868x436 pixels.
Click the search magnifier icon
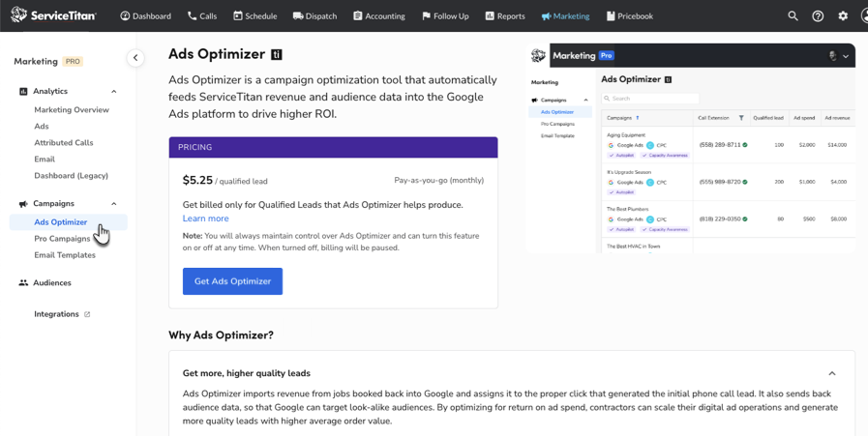[x=793, y=16]
